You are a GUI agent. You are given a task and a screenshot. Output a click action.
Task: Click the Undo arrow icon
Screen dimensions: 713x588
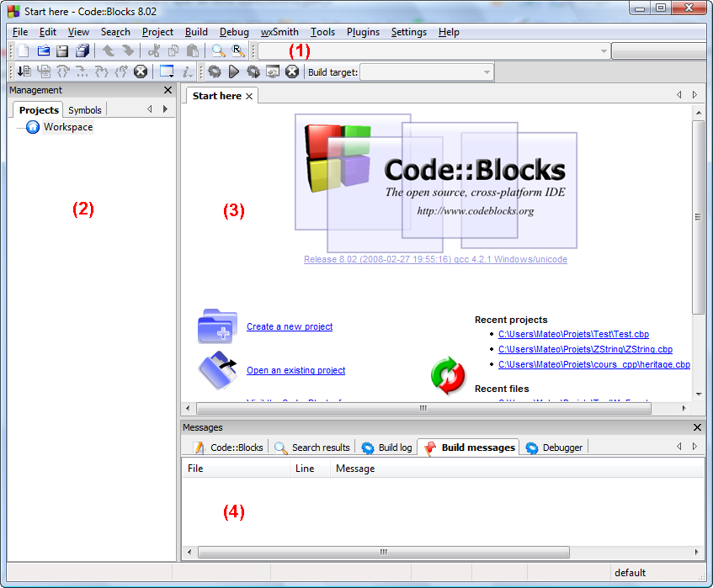[109, 50]
